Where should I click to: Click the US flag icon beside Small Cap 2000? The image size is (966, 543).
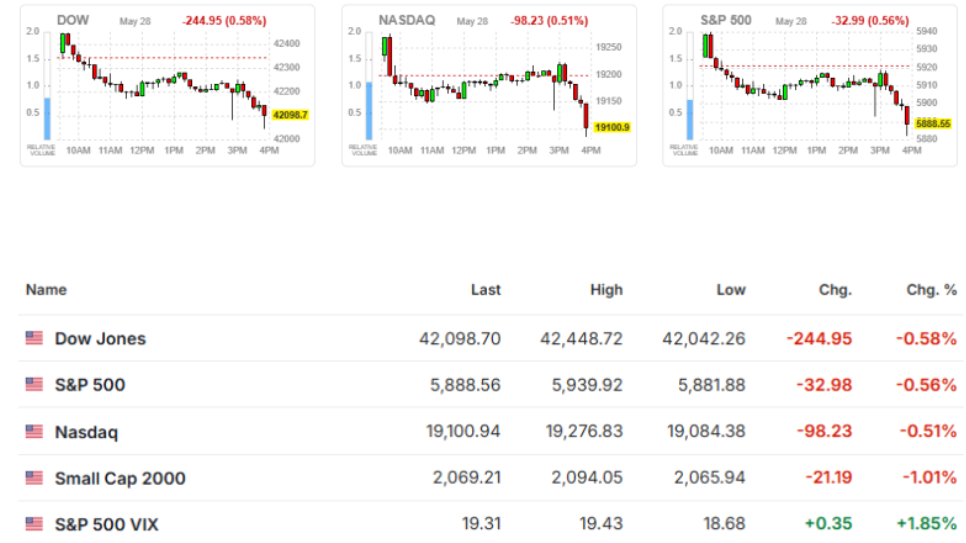[x=34, y=478]
